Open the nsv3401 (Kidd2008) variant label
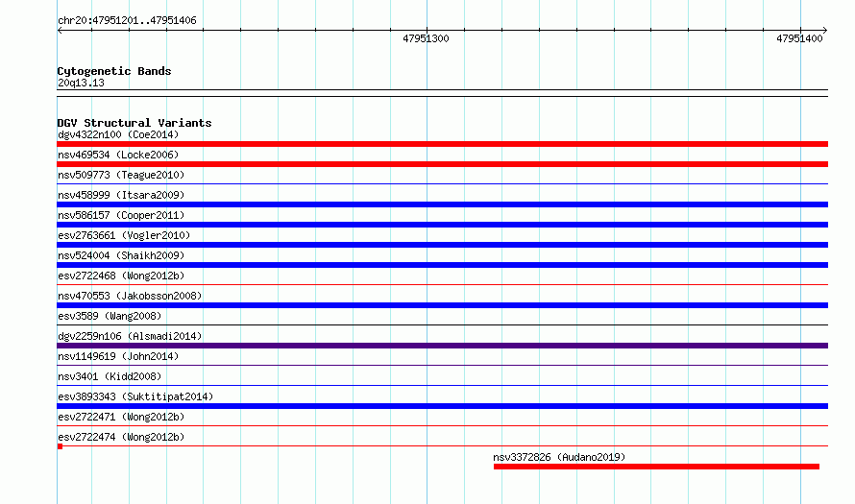 [110, 376]
